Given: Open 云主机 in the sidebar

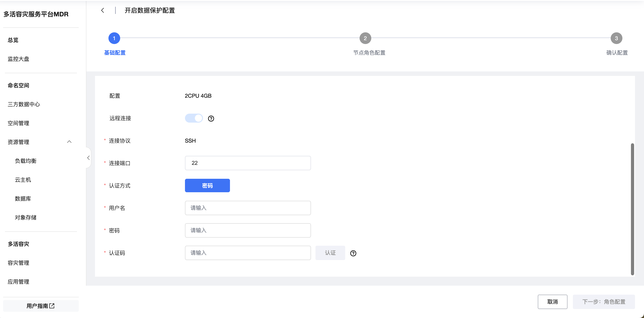Looking at the screenshot, I should (x=23, y=180).
